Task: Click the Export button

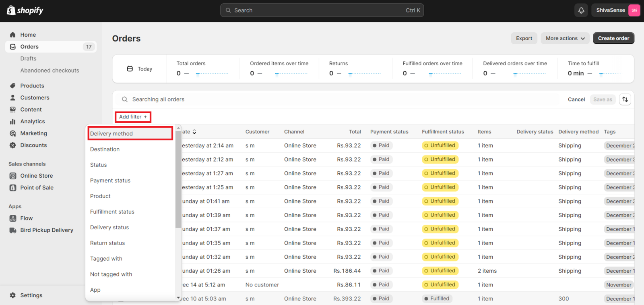Action: [x=524, y=38]
